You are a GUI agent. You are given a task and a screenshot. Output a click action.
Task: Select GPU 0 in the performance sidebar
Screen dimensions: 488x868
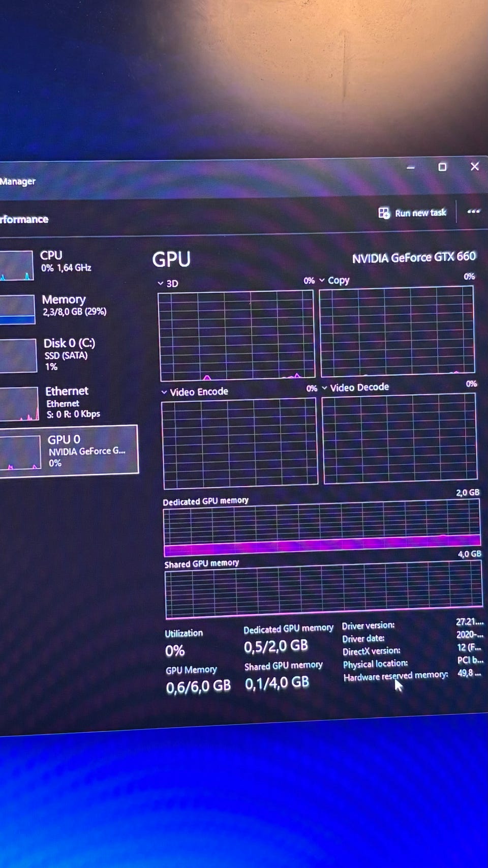[x=69, y=451]
